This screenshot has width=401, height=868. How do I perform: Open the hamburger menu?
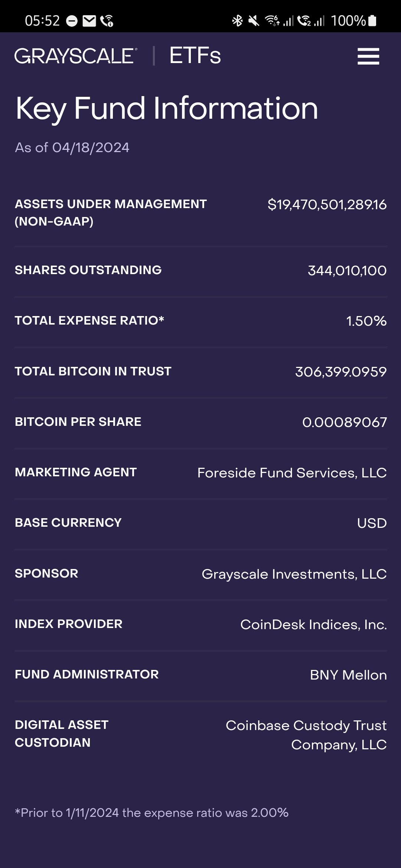pyautogui.click(x=368, y=56)
